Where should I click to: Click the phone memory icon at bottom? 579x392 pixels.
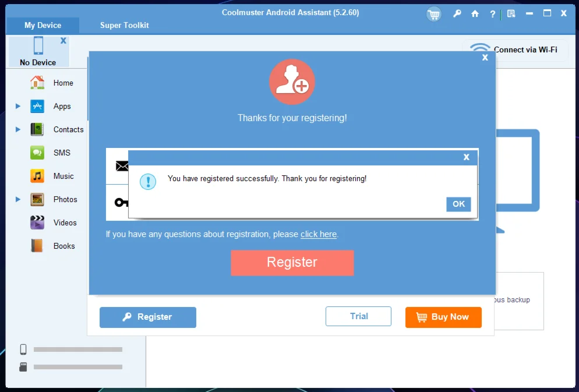[23, 349]
